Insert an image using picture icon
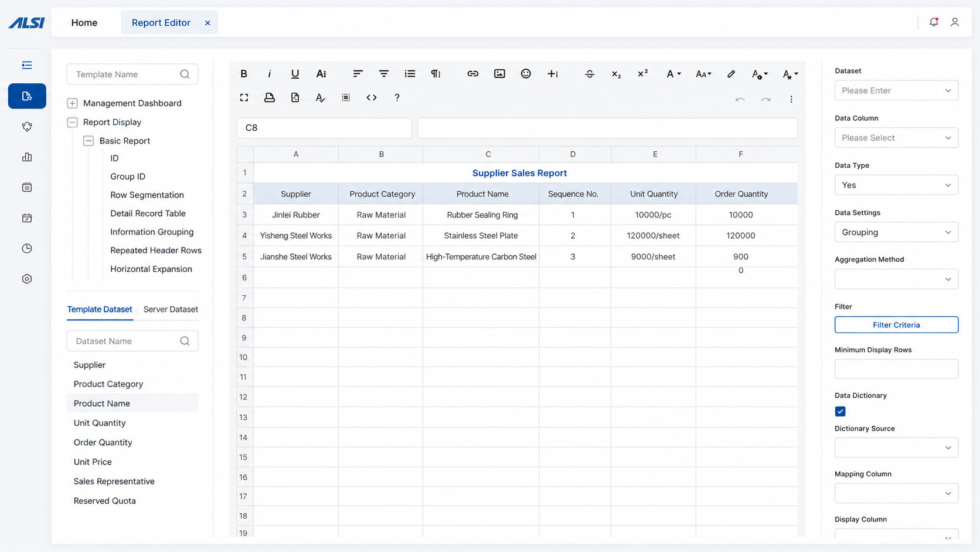Screen dimensions: 980x552 pyautogui.click(x=499, y=74)
